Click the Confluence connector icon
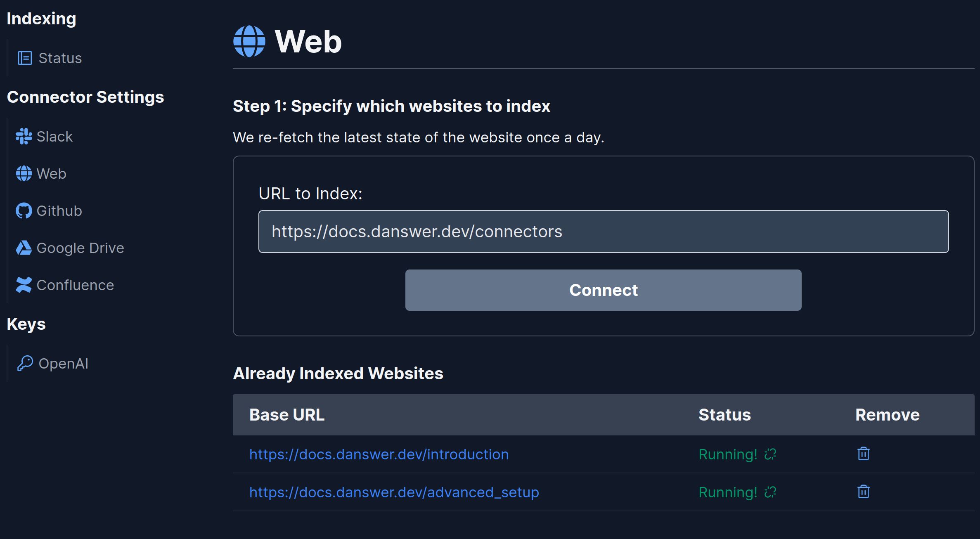980x539 pixels. point(24,285)
